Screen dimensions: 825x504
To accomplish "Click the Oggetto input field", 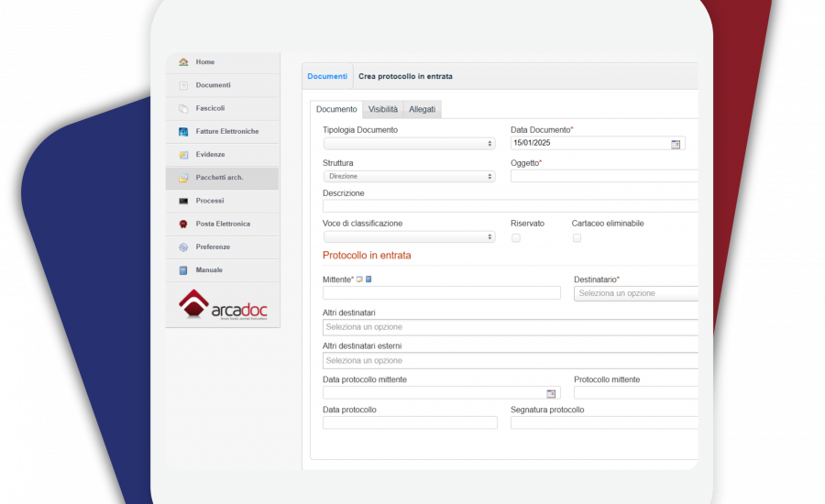I will pyautogui.click(x=605, y=176).
